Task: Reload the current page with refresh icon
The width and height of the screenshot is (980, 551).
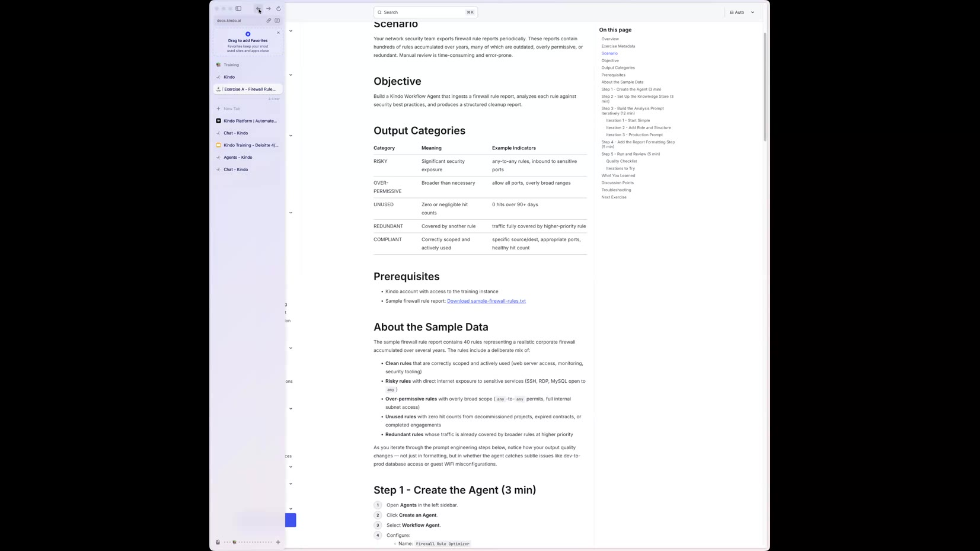Action: click(279, 9)
